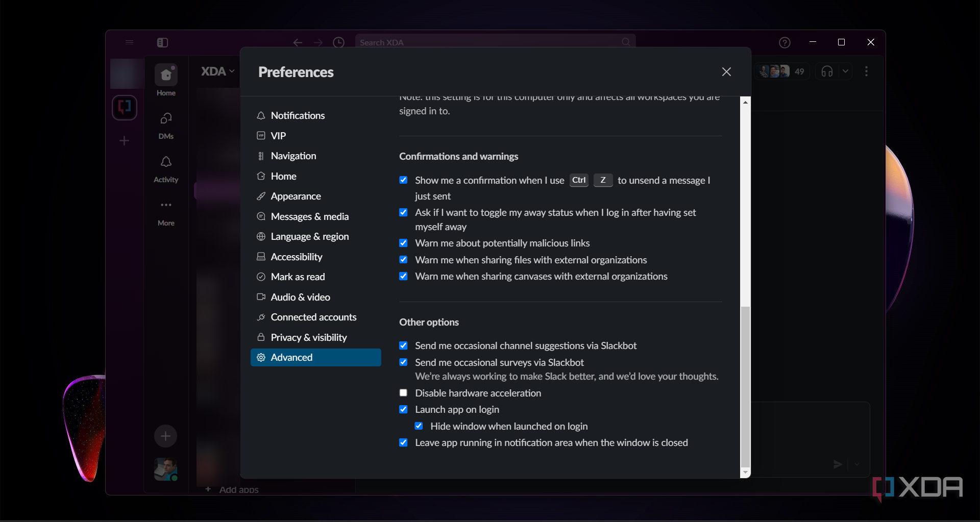Open More options in sidebar
The width and height of the screenshot is (980, 522).
(x=166, y=213)
